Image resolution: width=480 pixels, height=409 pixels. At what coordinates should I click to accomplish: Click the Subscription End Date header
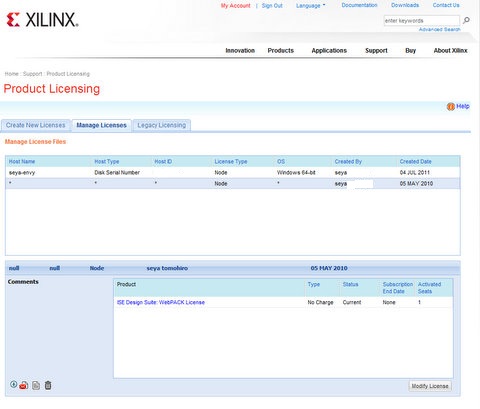pos(398,288)
